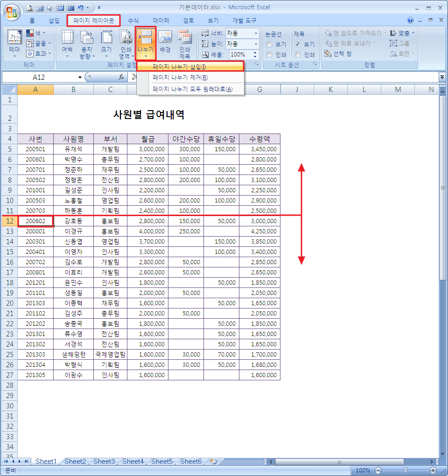Screen dimensions: 448x476
Task: Open the Name Box dropdown arrow
Action: point(80,77)
